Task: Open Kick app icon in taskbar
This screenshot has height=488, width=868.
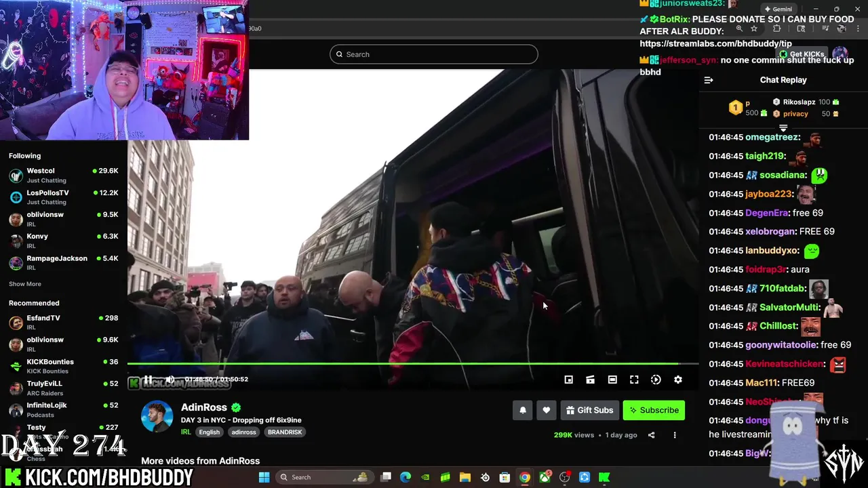Action: (x=604, y=477)
